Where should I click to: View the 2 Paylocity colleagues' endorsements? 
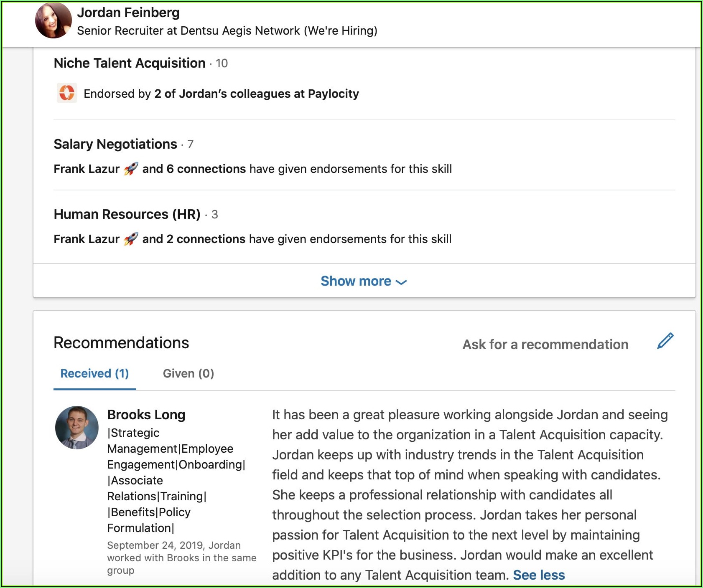pos(256,94)
